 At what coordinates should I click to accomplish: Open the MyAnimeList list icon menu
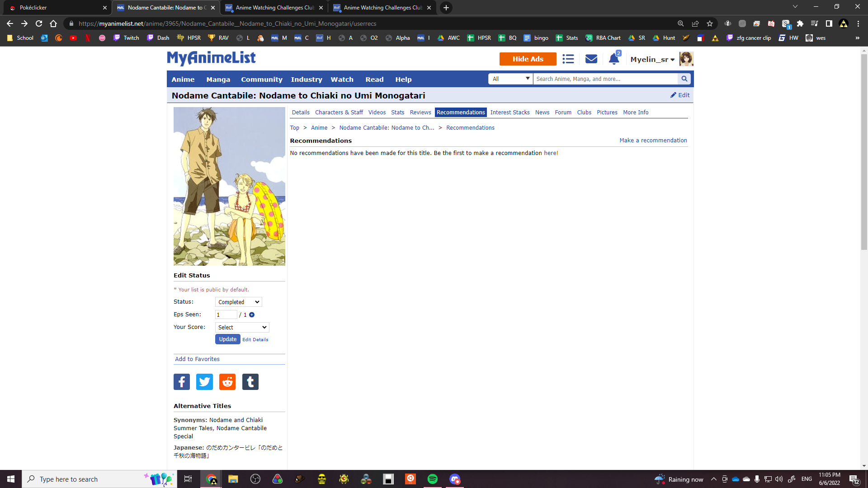568,59
